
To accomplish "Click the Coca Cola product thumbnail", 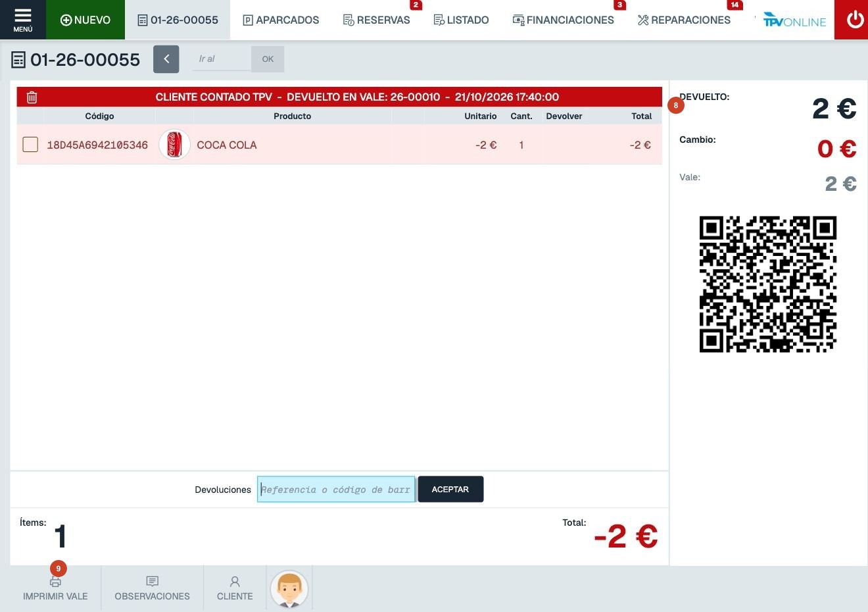I will click(x=174, y=145).
